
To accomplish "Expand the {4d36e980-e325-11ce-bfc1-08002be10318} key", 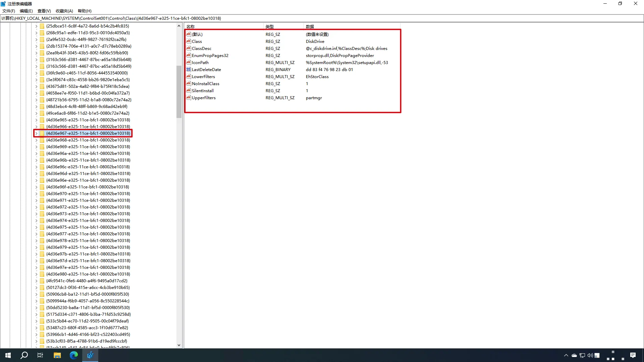I will (x=36, y=274).
